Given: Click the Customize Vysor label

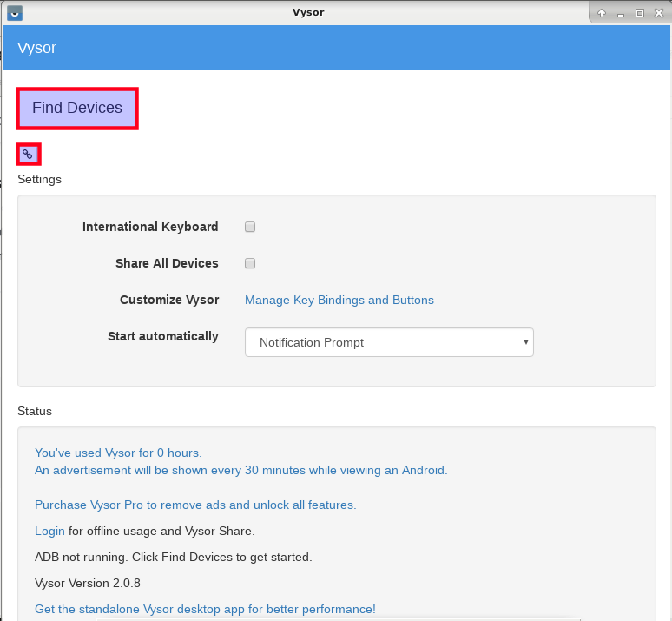Looking at the screenshot, I should tap(169, 300).
